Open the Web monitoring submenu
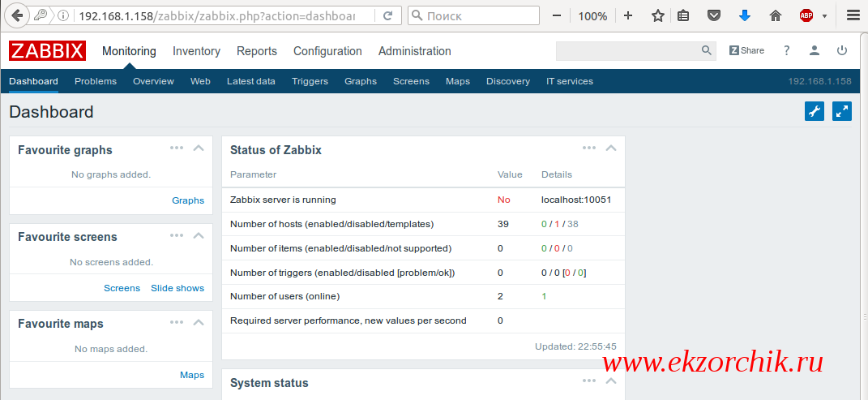The image size is (868, 400). [200, 81]
